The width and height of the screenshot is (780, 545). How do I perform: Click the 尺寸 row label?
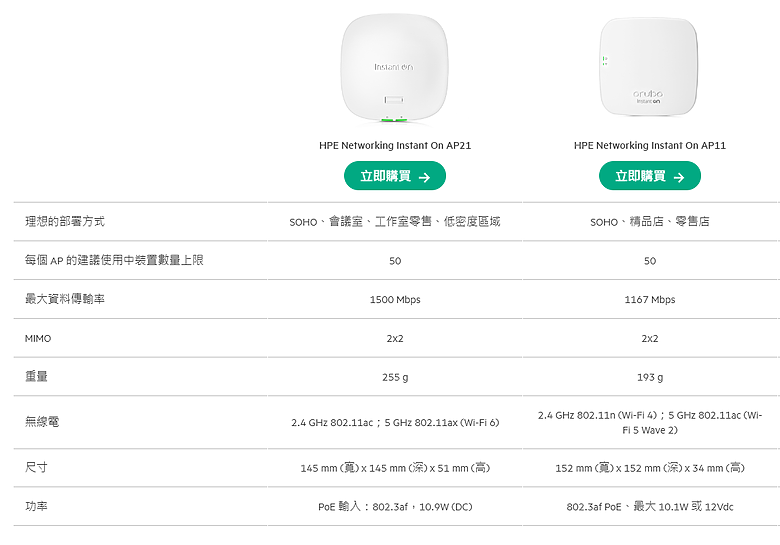point(36,467)
